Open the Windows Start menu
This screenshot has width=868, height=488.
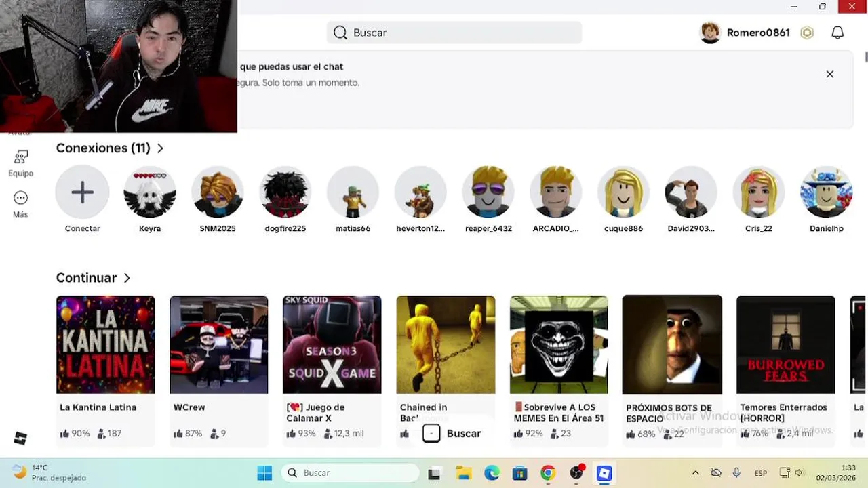click(x=264, y=473)
